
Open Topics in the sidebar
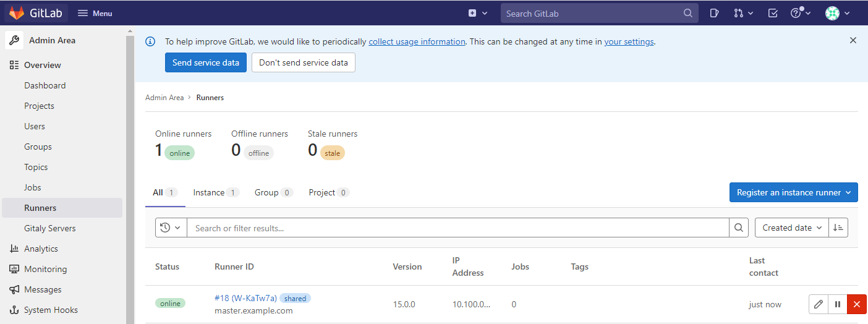[x=36, y=167]
